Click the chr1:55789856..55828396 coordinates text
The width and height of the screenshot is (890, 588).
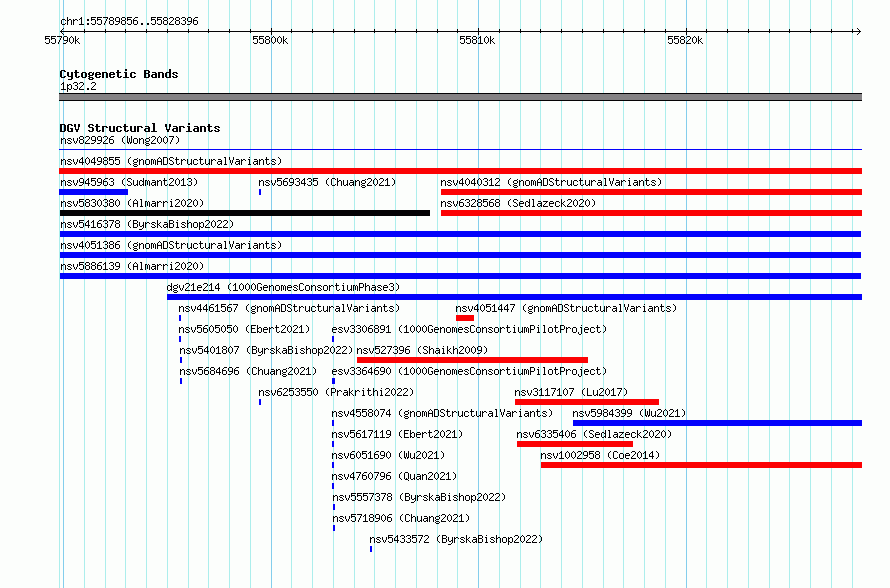[x=129, y=22]
